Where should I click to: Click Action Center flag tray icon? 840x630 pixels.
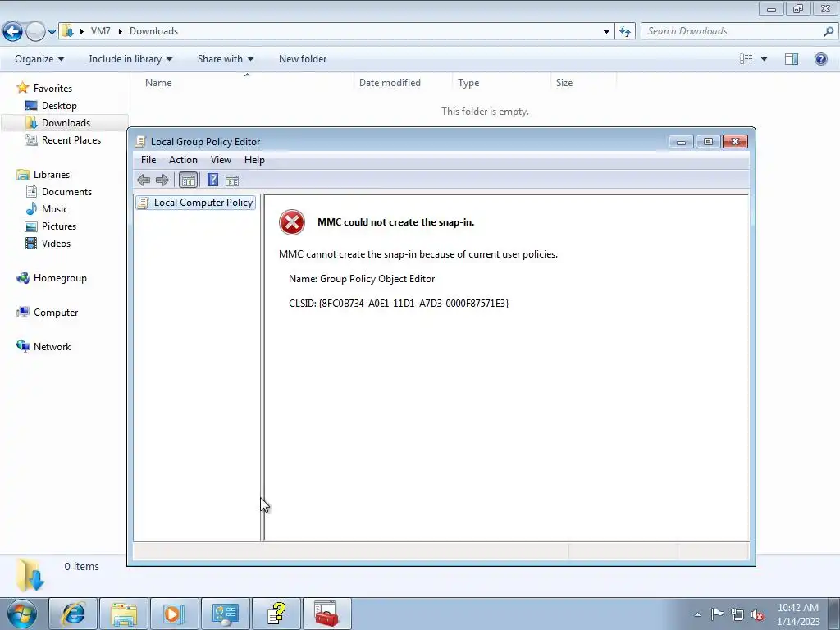click(x=717, y=614)
